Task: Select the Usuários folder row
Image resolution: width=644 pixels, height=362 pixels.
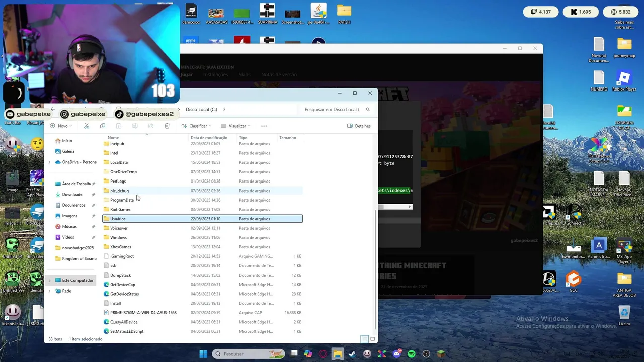Action: tap(202, 219)
